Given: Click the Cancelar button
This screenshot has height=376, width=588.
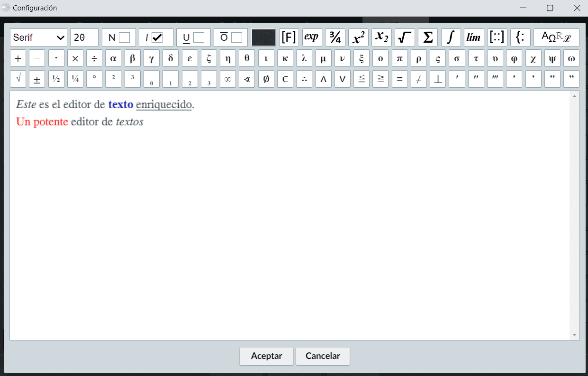Looking at the screenshot, I should tap(323, 356).
